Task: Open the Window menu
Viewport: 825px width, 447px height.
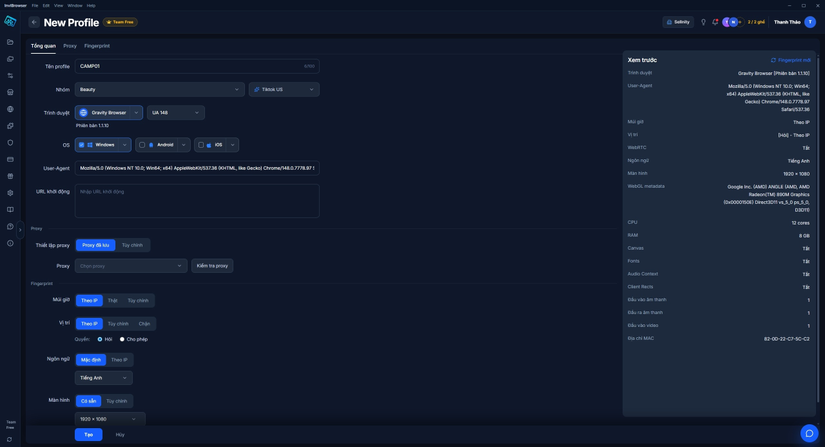Action: pos(75,5)
